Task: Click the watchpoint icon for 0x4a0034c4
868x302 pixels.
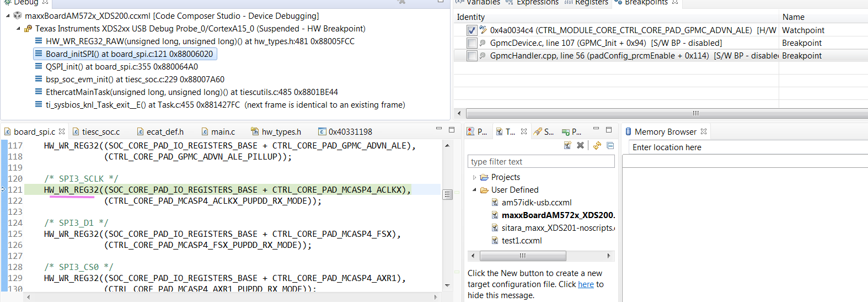Action: click(x=483, y=30)
